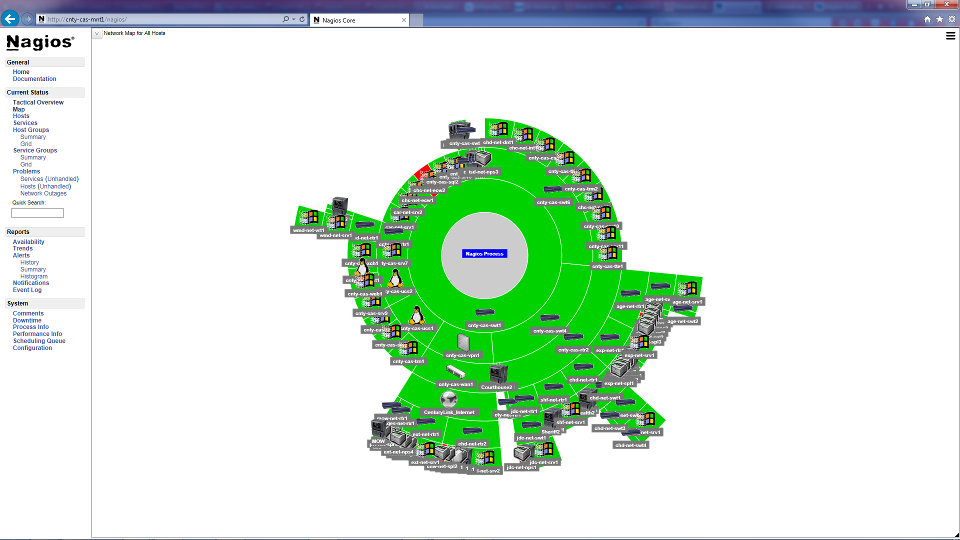Click the browser back arrow button
Image resolution: width=960 pixels, height=540 pixels.
coord(11,18)
